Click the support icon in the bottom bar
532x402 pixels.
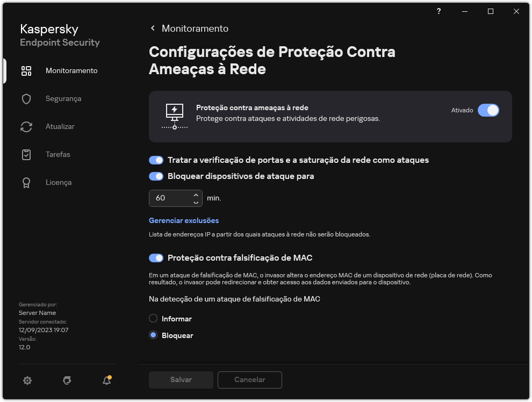(x=67, y=380)
